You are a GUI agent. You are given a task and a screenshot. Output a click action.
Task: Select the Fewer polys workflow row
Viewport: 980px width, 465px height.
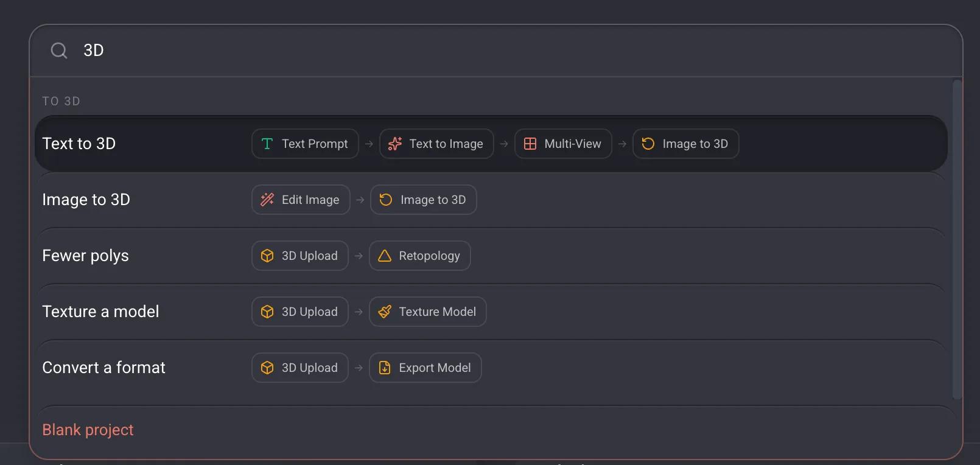coord(491,256)
